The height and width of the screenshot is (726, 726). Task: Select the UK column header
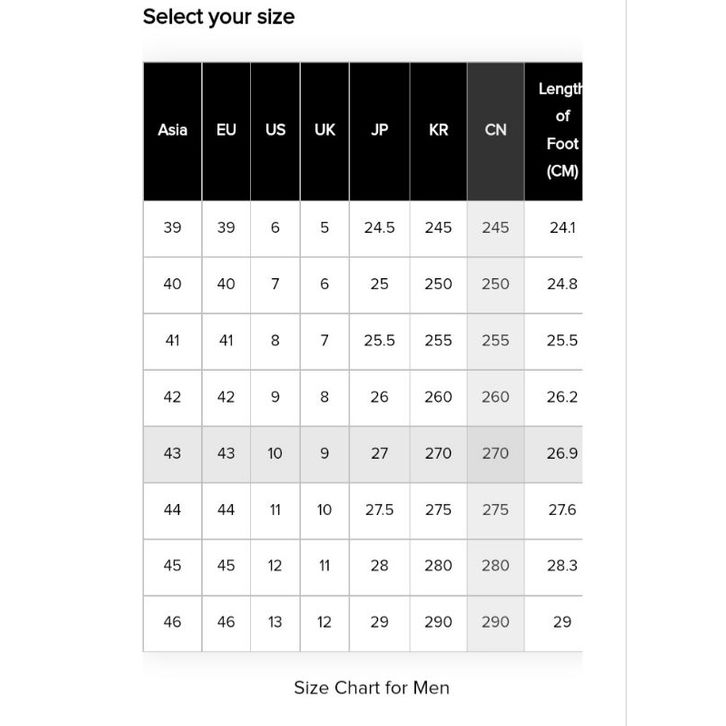click(x=324, y=130)
